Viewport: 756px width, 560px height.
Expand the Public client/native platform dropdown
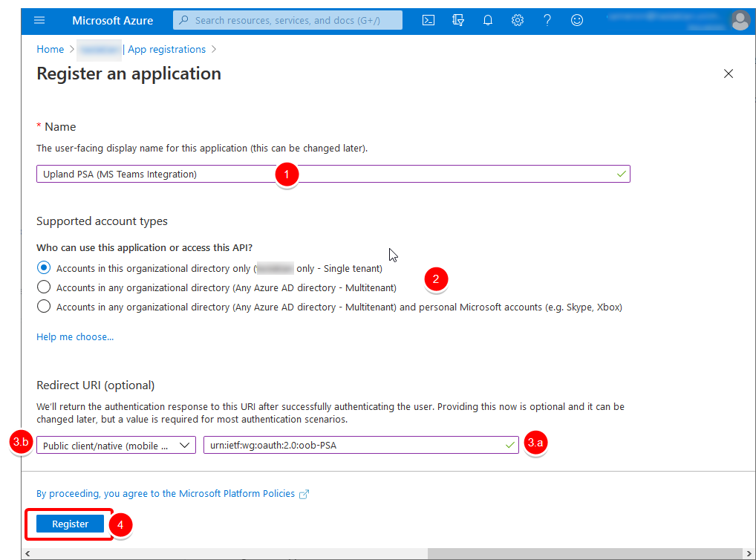pos(116,446)
